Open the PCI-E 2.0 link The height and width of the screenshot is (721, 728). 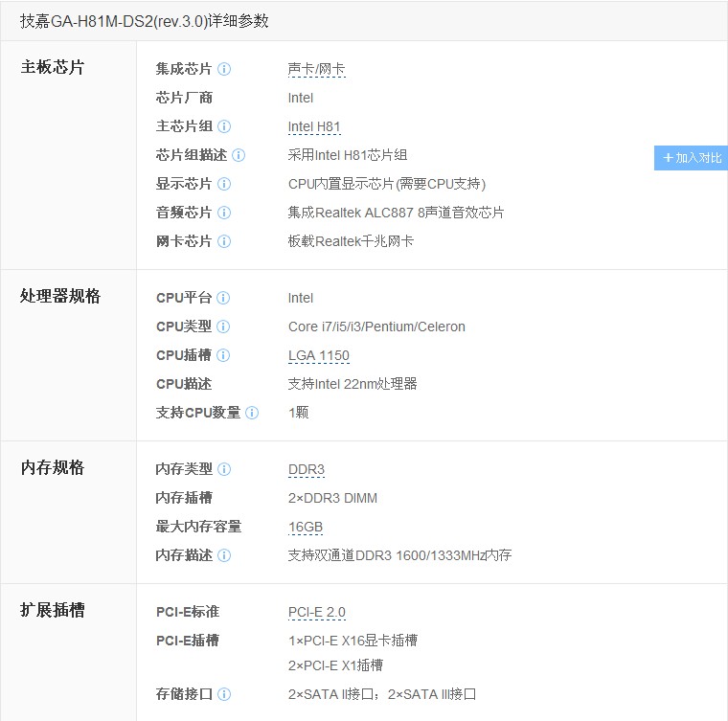[x=317, y=612]
